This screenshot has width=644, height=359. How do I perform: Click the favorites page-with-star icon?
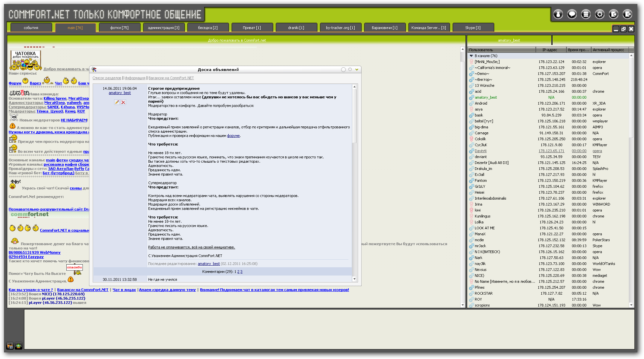tap(613, 14)
